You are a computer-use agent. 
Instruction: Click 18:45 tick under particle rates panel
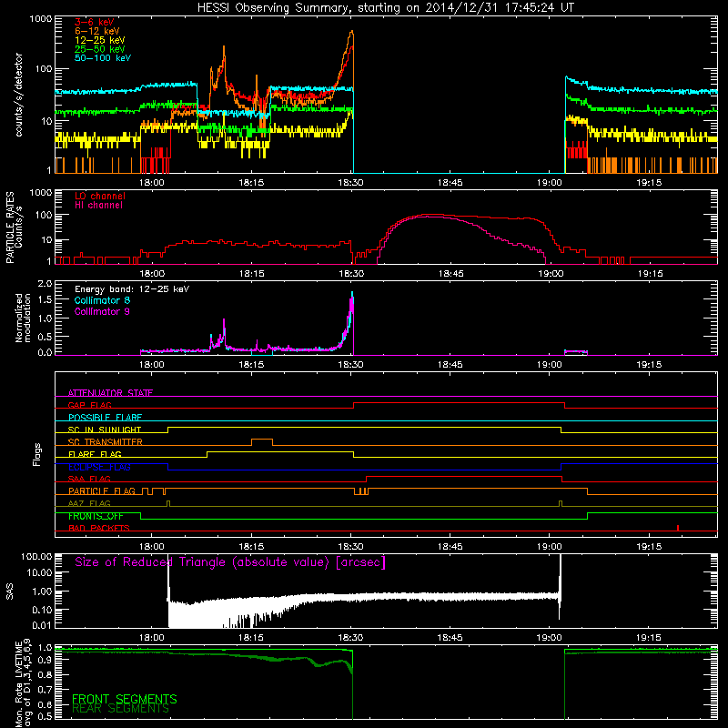[x=450, y=274]
